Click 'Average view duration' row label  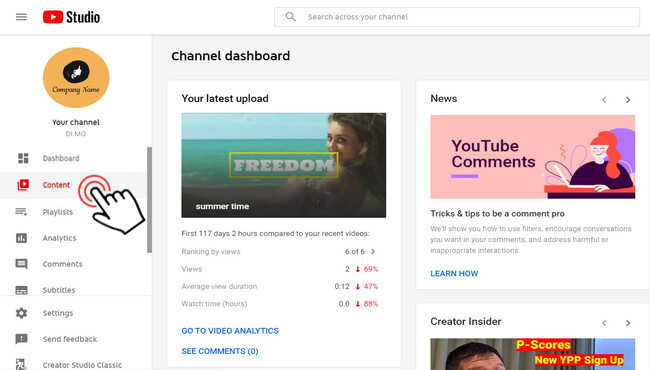(x=219, y=286)
